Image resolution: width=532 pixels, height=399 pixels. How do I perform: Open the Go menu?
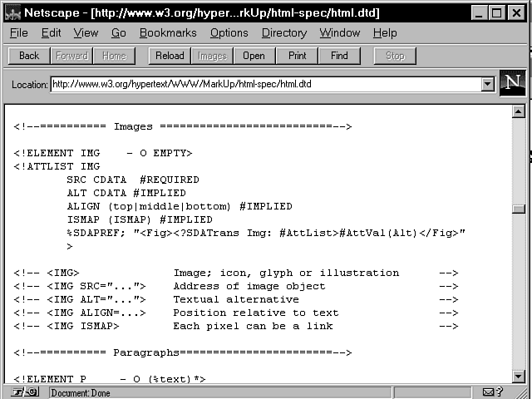(118, 33)
